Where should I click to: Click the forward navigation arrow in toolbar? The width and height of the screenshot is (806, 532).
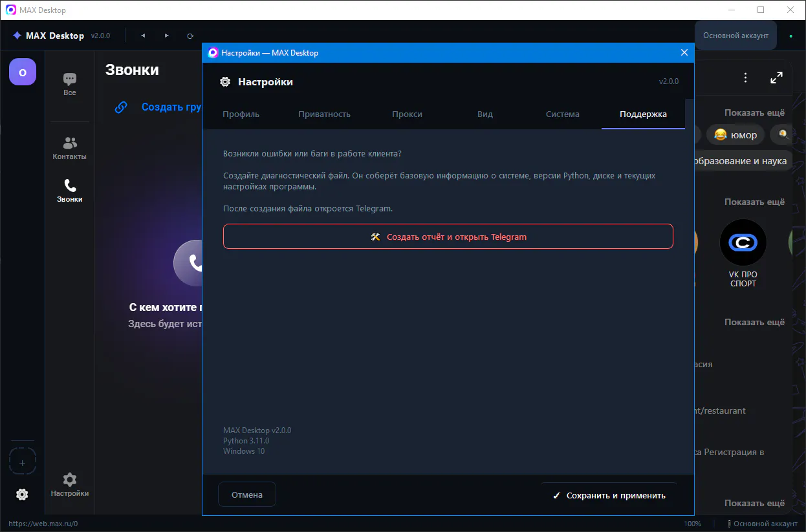166,36
